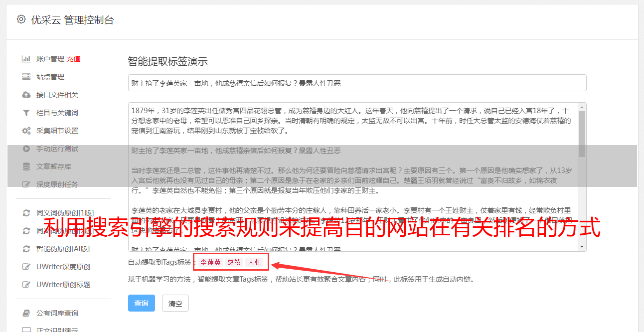Open the 公有词库查询 book icon

click(26, 313)
